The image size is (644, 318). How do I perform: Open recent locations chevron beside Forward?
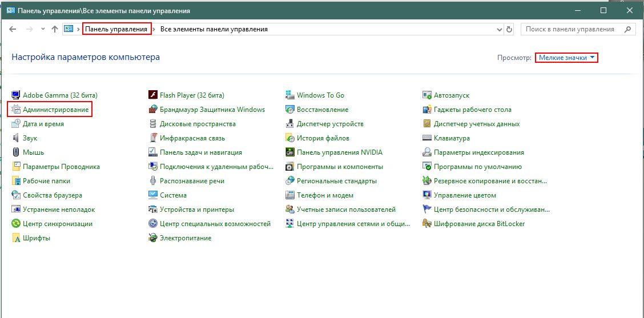pos(43,30)
